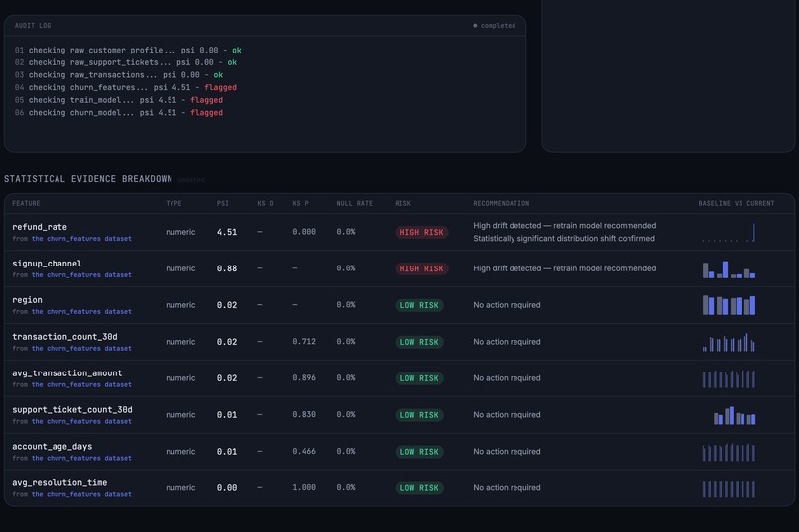Open churn_features dataset link under support_ticket_count_30d
This screenshot has height=532, width=799.
tap(81, 421)
